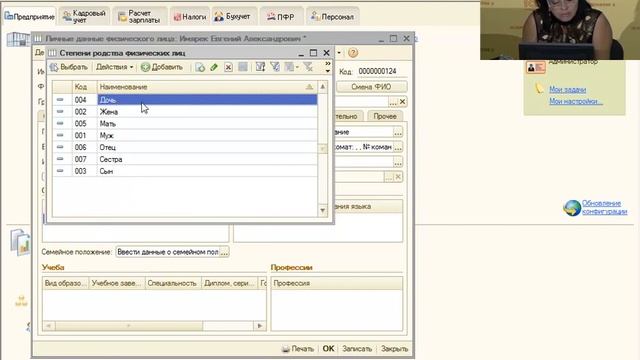Image resolution: width=640 pixels, height=360 pixels.
Task: Click the delete-mark icon with red X
Action: tap(229, 67)
